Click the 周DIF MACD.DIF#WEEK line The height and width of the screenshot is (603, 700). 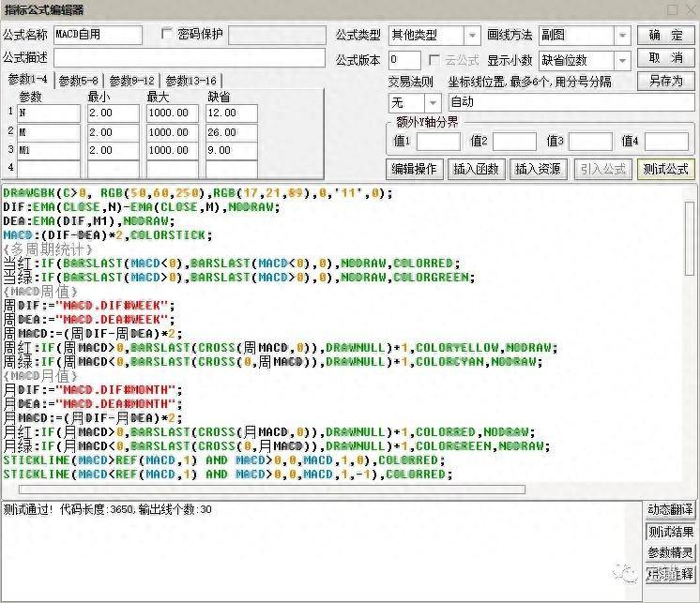pos(89,306)
